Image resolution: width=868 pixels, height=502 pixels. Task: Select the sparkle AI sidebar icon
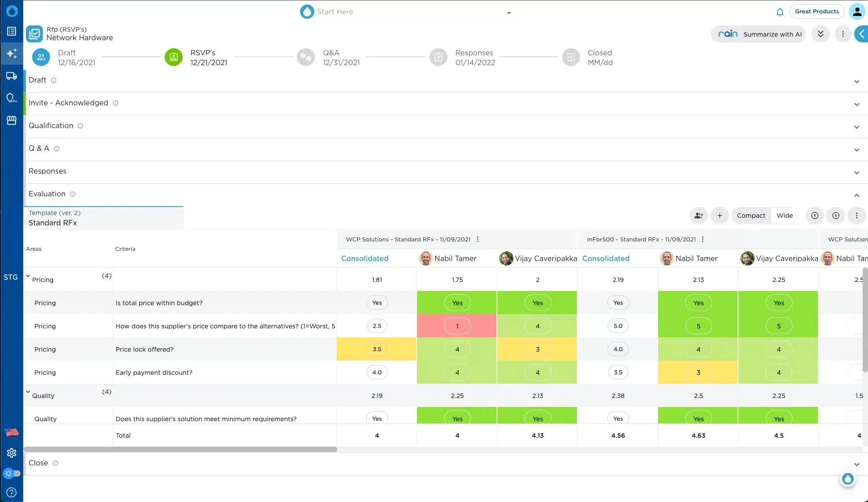tap(12, 54)
